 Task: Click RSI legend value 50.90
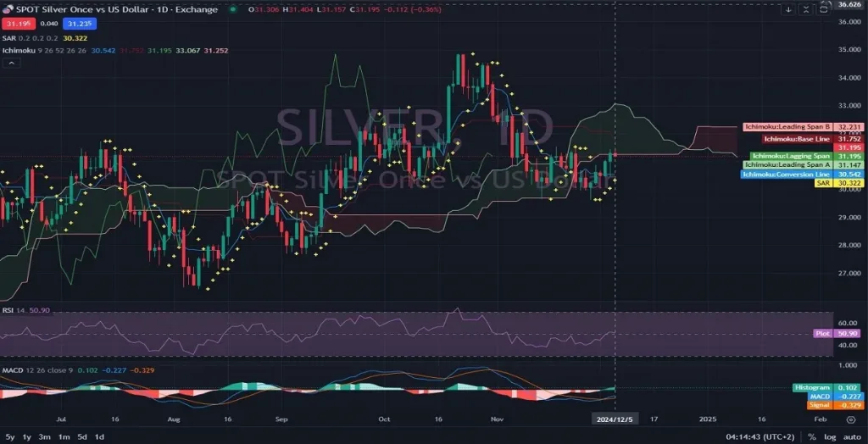coord(40,311)
